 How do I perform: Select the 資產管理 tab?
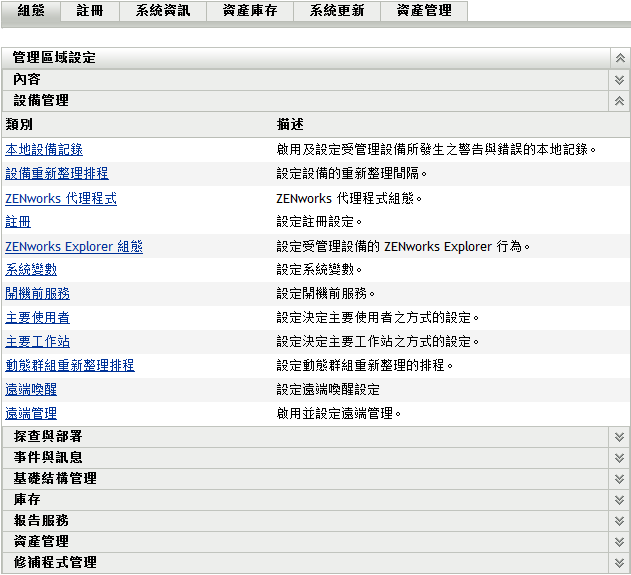(x=424, y=11)
